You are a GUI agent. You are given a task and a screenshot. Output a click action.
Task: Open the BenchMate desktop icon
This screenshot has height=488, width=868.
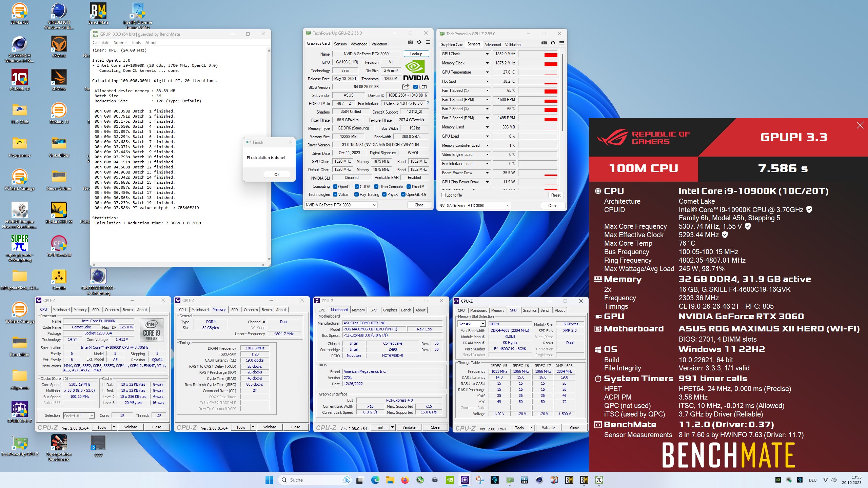coord(98,14)
